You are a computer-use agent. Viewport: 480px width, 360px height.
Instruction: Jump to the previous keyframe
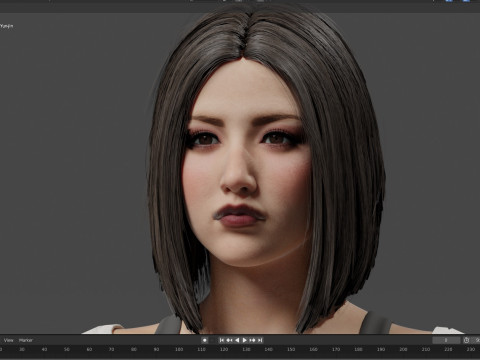(229, 340)
